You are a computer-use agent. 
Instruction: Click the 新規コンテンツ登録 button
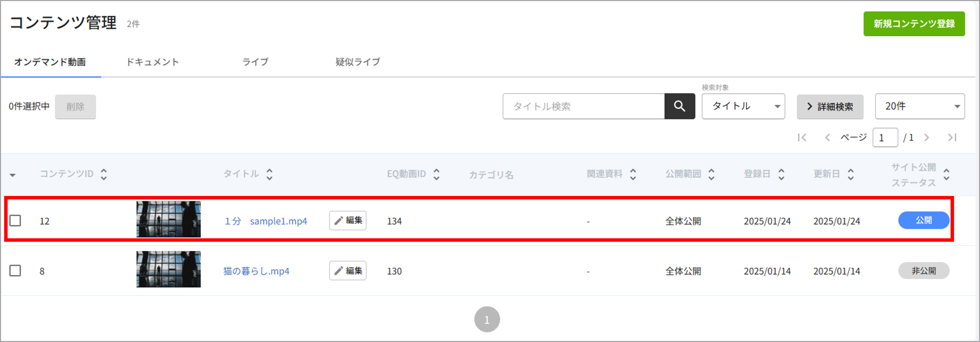(x=914, y=24)
